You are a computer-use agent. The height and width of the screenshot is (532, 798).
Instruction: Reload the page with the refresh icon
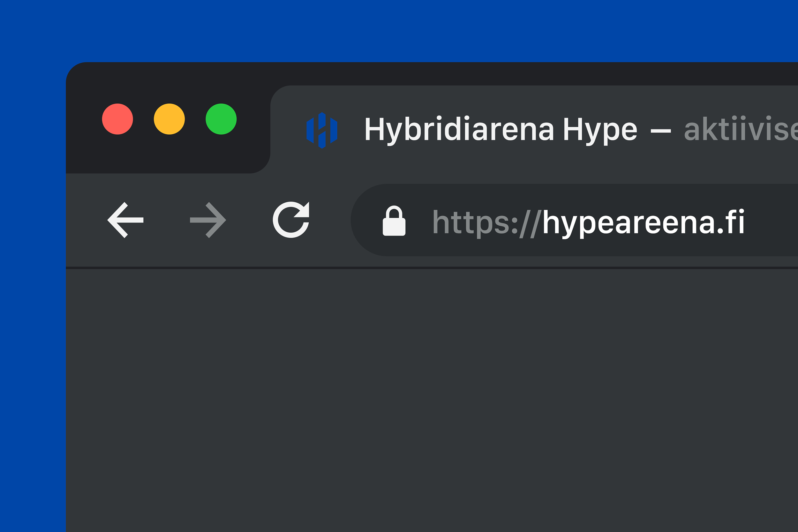(291, 220)
